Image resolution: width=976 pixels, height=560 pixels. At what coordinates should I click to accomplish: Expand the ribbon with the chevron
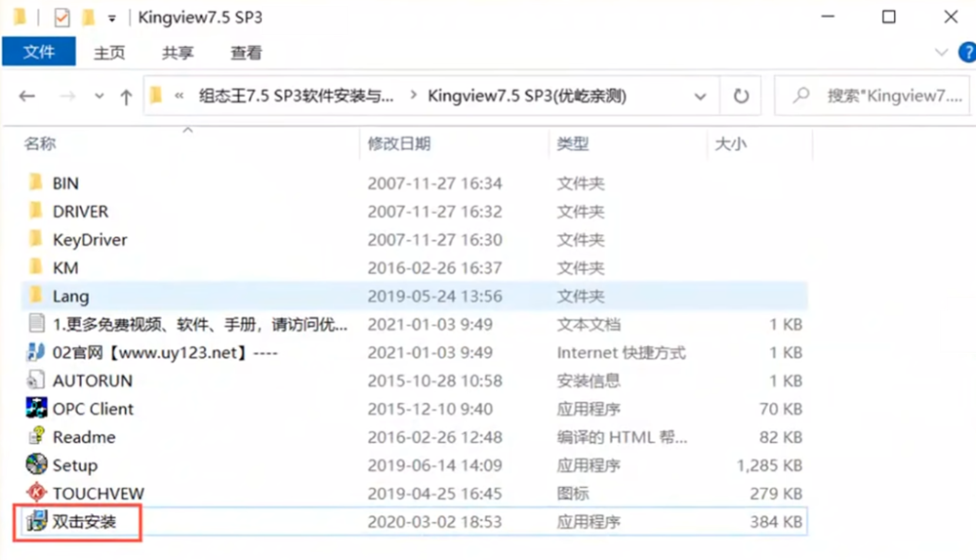point(941,53)
